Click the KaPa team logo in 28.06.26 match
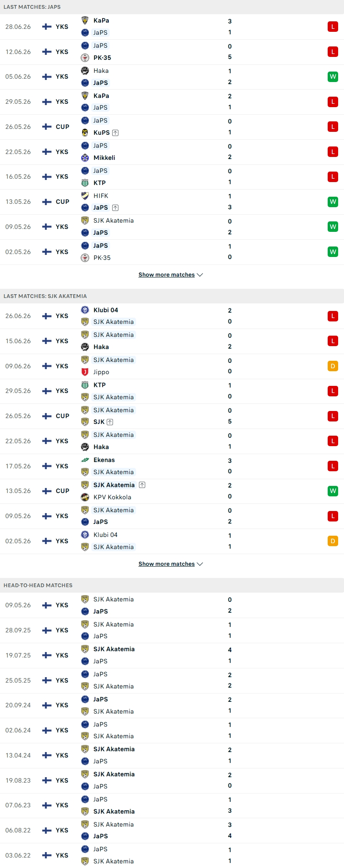 pos(85,21)
